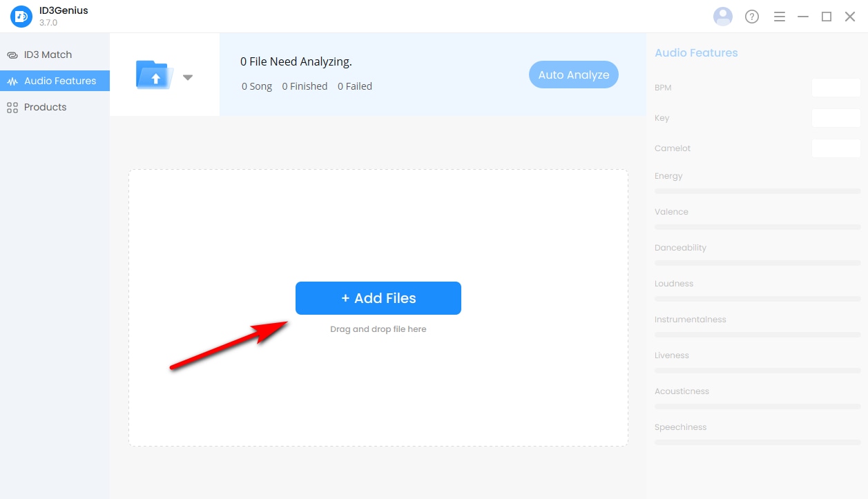
Task: Start the Auto Analyze button
Action: click(573, 75)
